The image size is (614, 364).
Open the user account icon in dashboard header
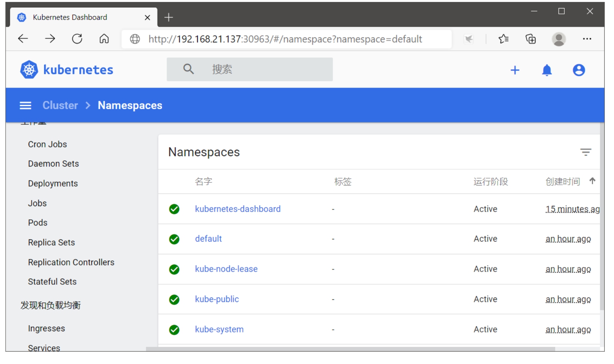(579, 70)
